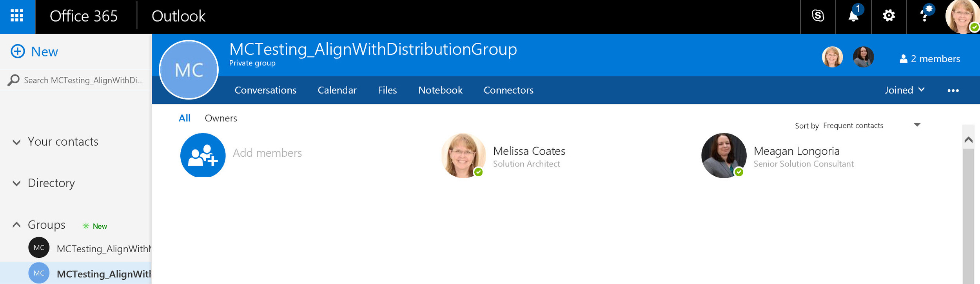Collapse the Your contacts section
This screenshot has width=980, height=284.
pyautogui.click(x=16, y=142)
